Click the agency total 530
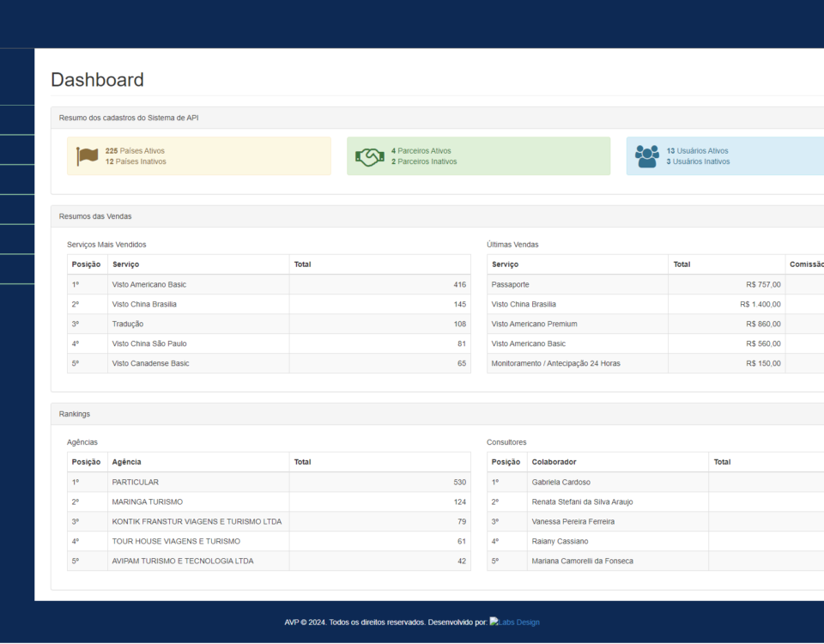This screenshot has width=824, height=644. (x=460, y=482)
